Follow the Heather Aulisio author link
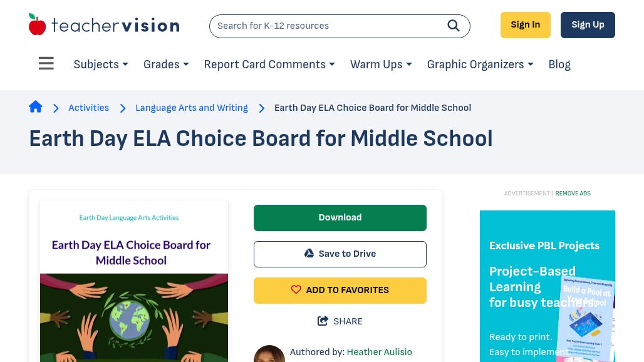This screenshot has width=644, height=362. [379, 352]
